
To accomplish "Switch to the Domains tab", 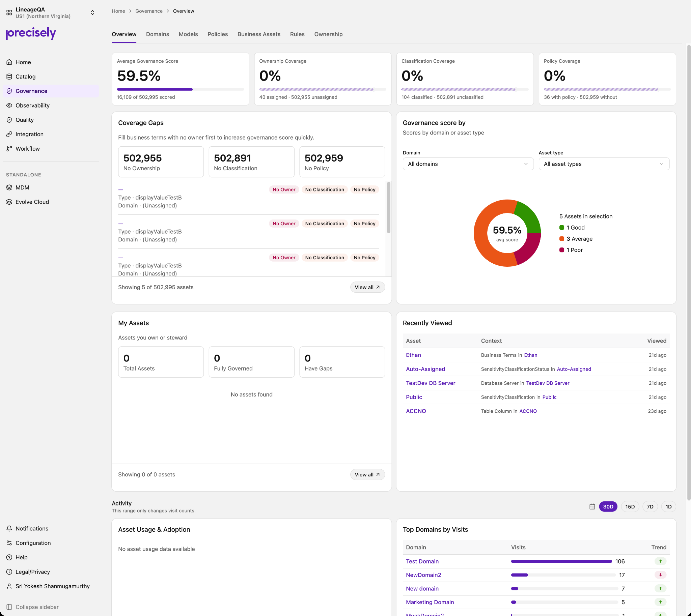I will [158, 34].
